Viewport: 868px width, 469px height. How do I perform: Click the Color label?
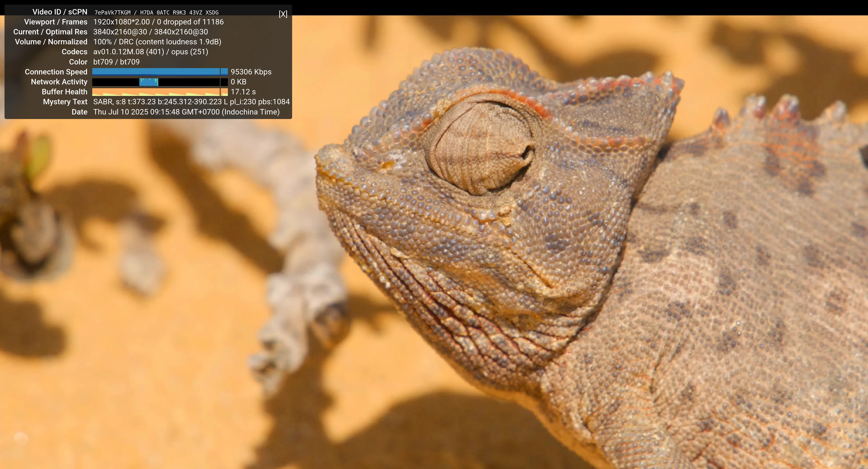tap(78, 62)
